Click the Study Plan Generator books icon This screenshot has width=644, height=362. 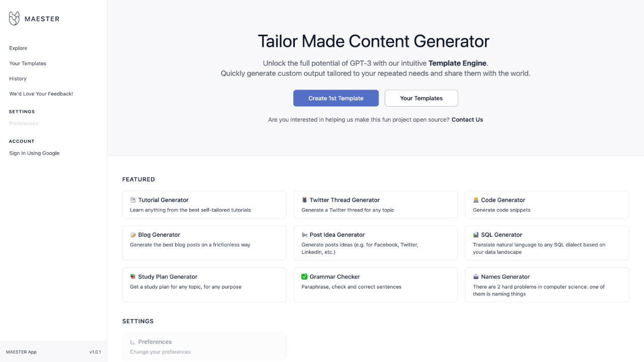pyautogui.click(x=133, y=277)
